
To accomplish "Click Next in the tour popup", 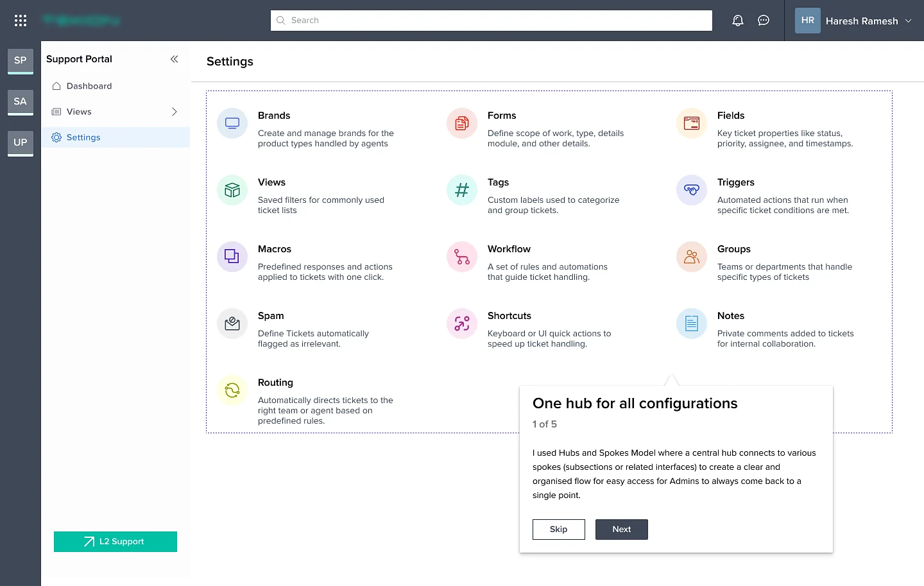I will point(622,530).
